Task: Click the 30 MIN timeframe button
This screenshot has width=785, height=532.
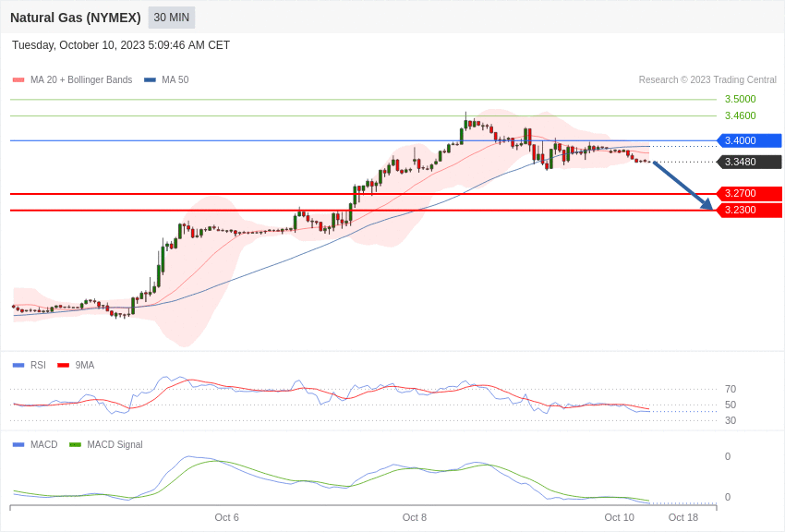Action: pyautogui.click(x=172, y=18)
